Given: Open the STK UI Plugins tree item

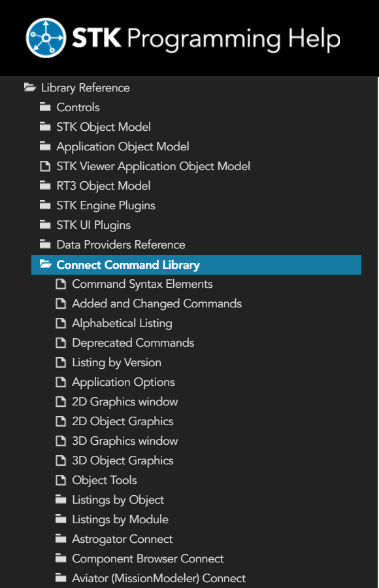Looking at the screenshot, I should pyautogui.click(x=93, y=225).
